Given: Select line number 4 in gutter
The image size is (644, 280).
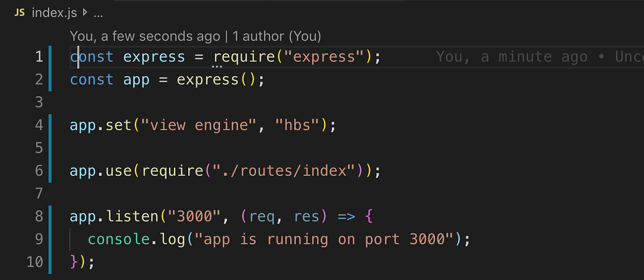Looking at the screenshot, I should (39, 125).
